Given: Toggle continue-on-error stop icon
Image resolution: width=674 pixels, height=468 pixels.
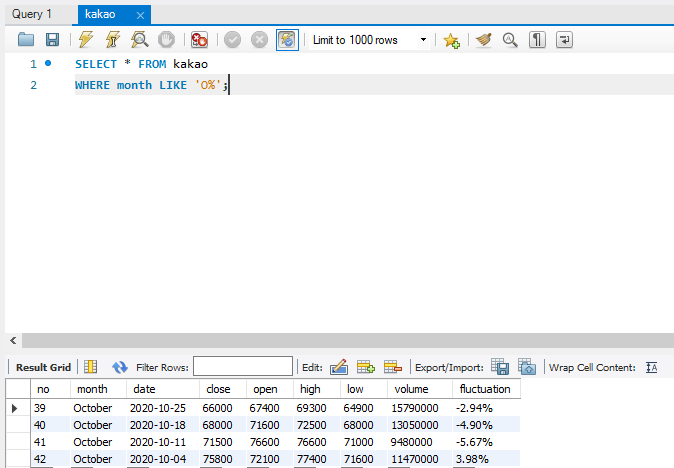Looking at the screenshot, I should (x=199, y=40).
